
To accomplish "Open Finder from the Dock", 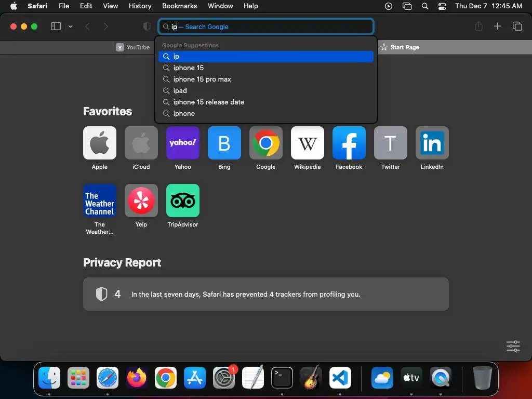I will (x=49, y=378).
